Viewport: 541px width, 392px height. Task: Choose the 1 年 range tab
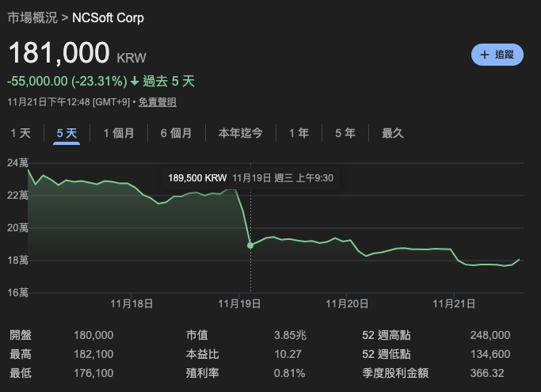pyautogui.click(x=299, y=133)
